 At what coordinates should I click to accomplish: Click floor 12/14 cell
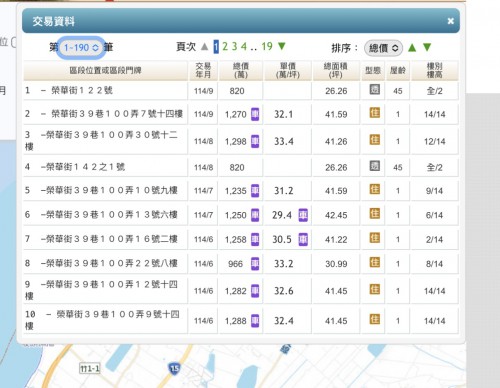pyautogui.click(x=434, y=142)
